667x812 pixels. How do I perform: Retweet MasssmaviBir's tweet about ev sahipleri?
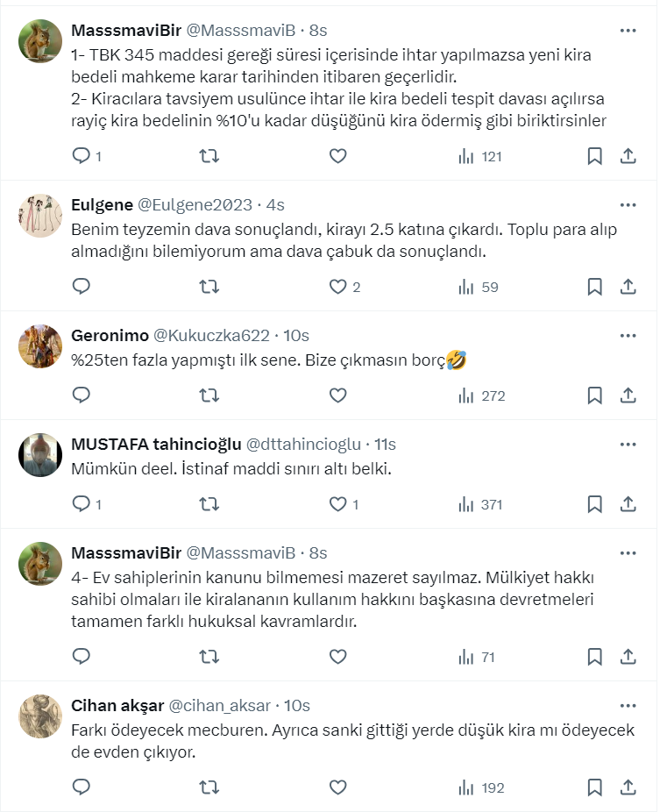pos(209,657)
